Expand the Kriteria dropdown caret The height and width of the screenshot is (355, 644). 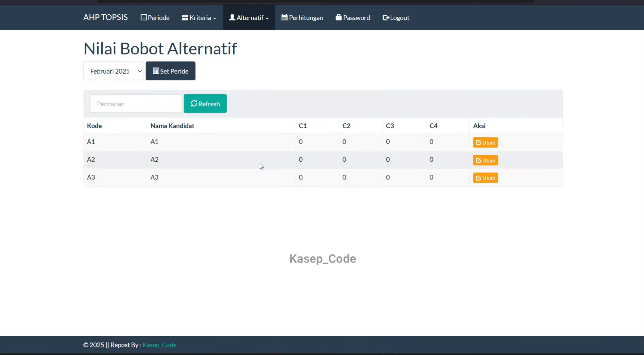215,18
